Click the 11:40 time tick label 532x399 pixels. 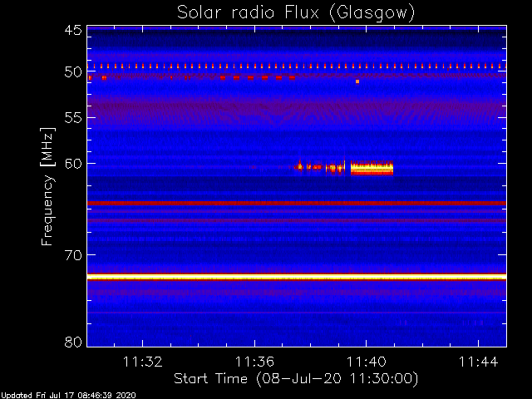366,362
